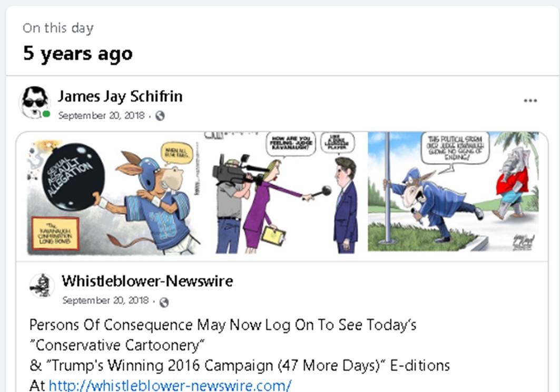This screenshot has width=560, height=392.
Task: Click the "On this day" label
Action: 58,28
